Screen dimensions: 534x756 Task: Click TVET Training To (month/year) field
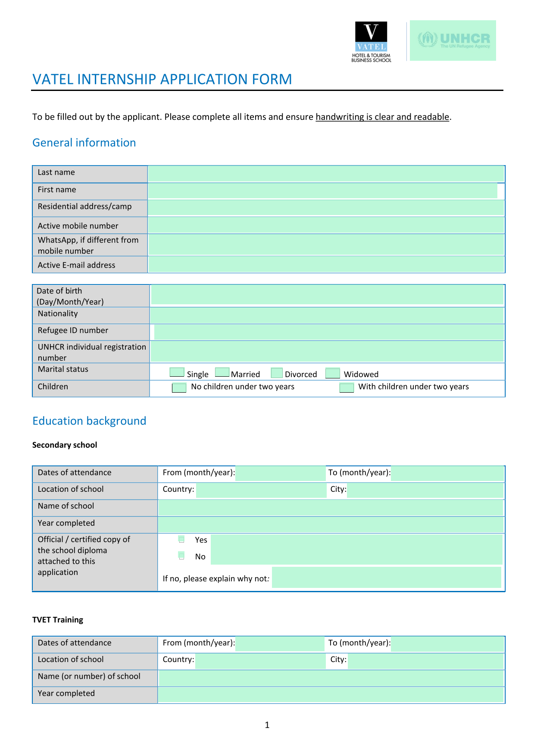click(x=447, y=644)
